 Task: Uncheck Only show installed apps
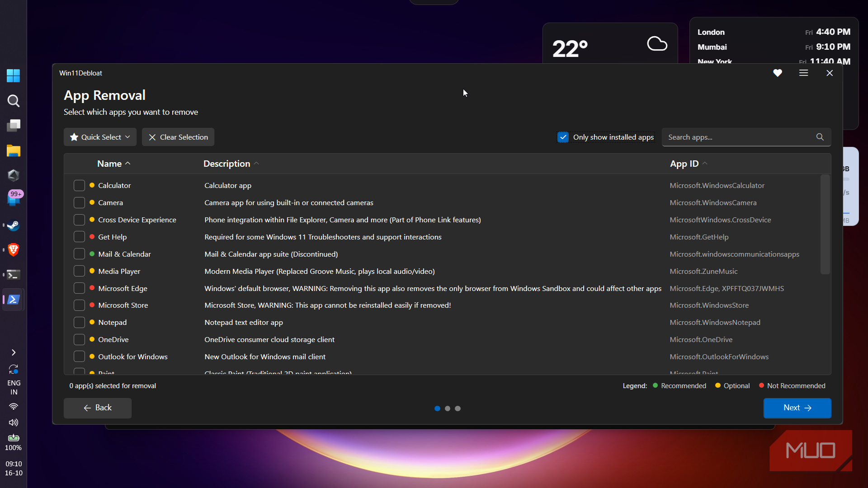[x=563, y=137]
